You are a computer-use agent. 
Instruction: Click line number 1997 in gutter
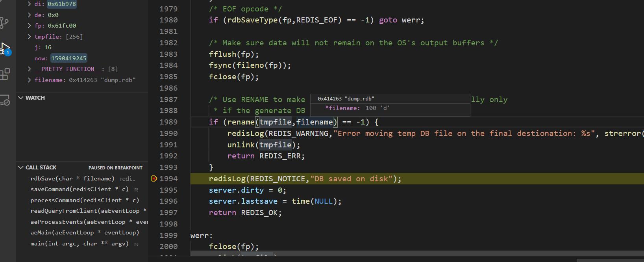tap(168, 213)
